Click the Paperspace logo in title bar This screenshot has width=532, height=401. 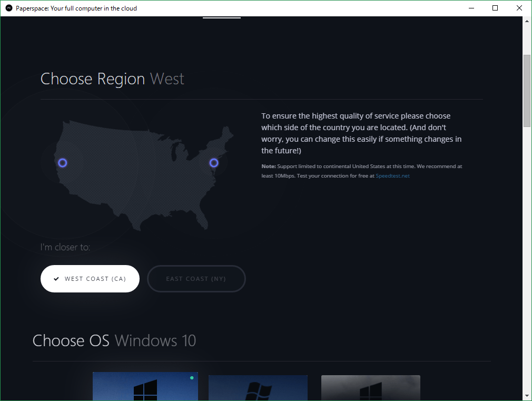[x=9, y=8]
